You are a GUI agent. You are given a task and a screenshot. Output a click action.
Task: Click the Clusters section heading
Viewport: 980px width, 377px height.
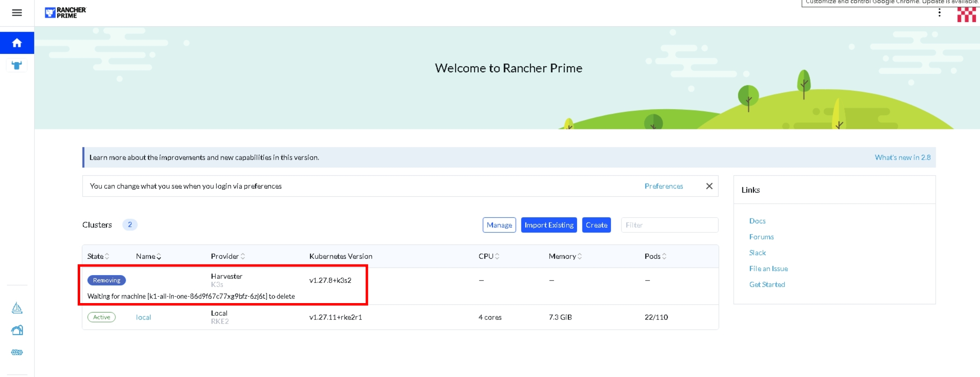tap(97, 225)
